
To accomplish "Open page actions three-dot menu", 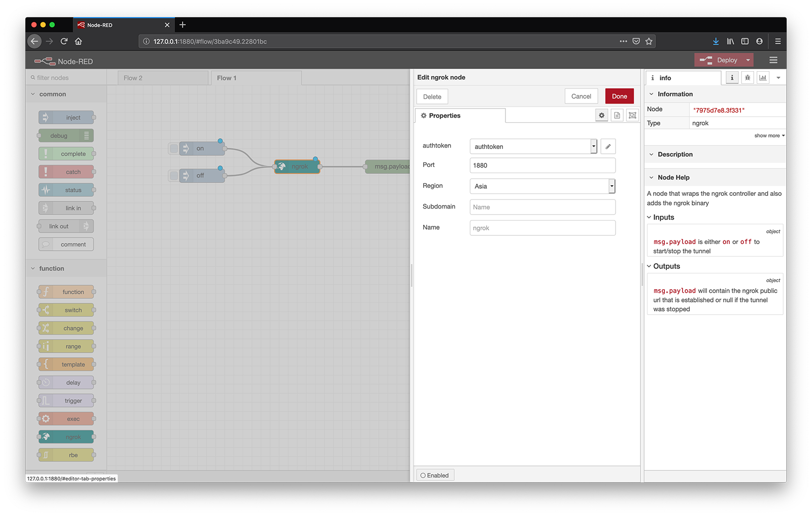I will [x=623, y=41].
